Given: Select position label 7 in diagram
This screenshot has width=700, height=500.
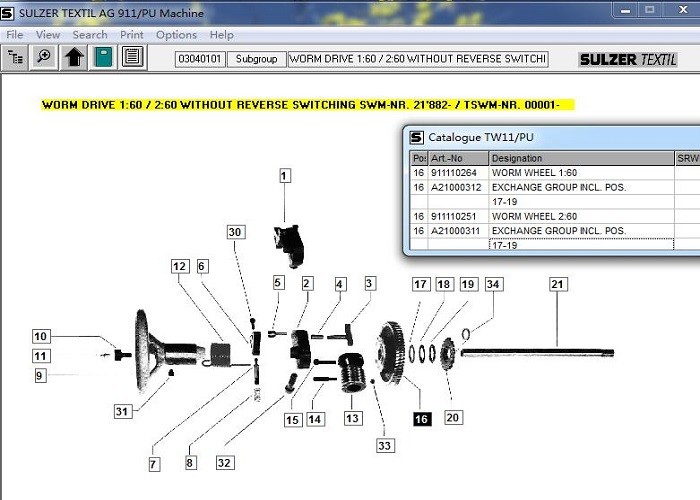Looking at the screenshot, I should click(x=154, y=464).
